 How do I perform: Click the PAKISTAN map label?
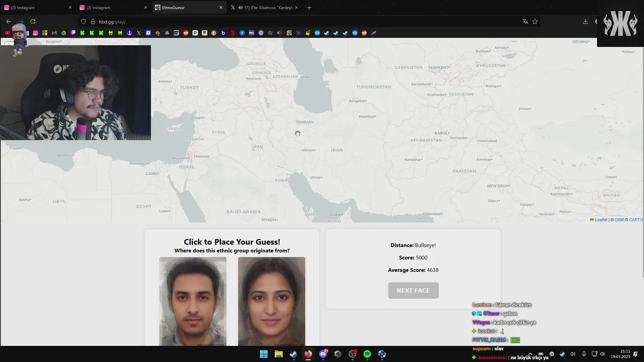(464, 171)
